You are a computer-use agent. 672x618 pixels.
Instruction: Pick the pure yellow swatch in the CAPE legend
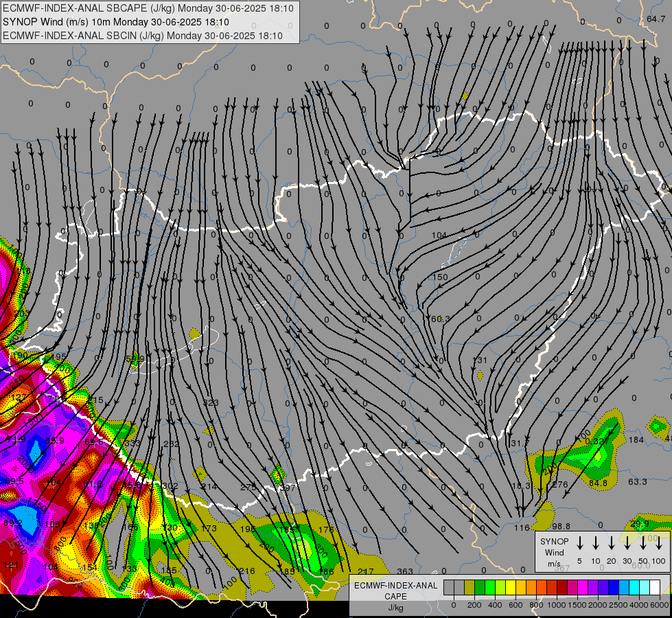511,587
